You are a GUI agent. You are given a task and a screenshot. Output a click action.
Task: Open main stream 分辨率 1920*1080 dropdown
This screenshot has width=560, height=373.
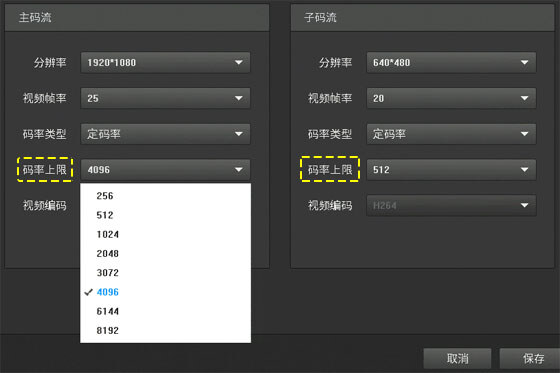tap(165, 63)
